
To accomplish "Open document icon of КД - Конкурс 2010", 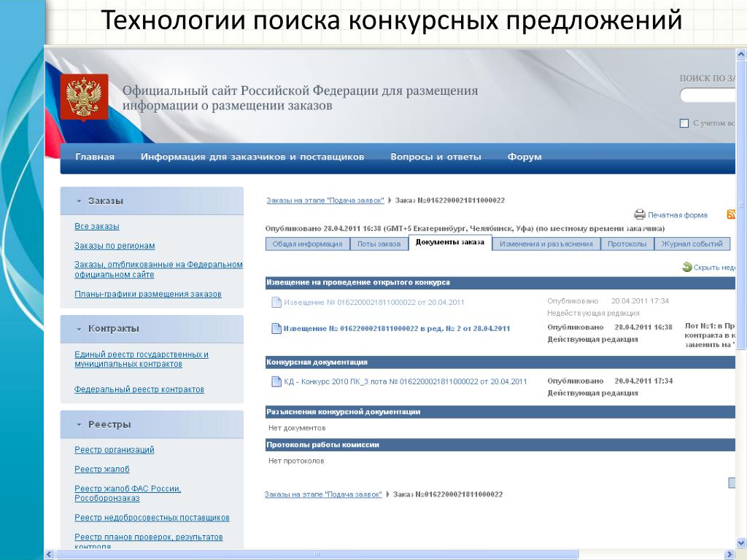I will point(276,381).
